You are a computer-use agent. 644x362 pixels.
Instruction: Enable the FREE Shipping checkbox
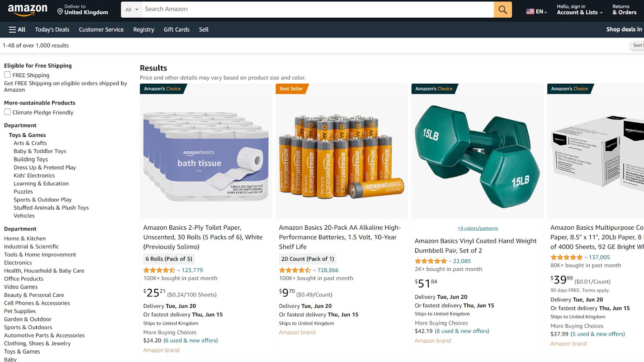(x=7, y=75)
